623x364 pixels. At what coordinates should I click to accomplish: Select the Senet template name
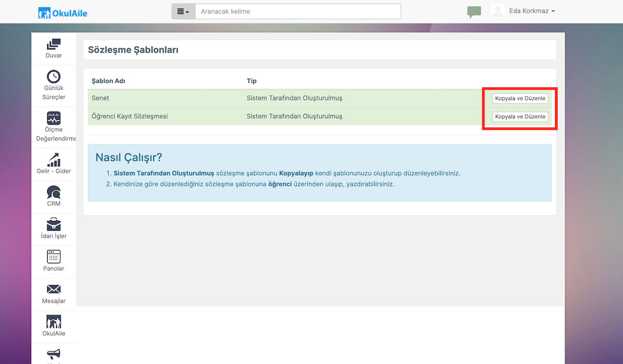tap(100, 98)
